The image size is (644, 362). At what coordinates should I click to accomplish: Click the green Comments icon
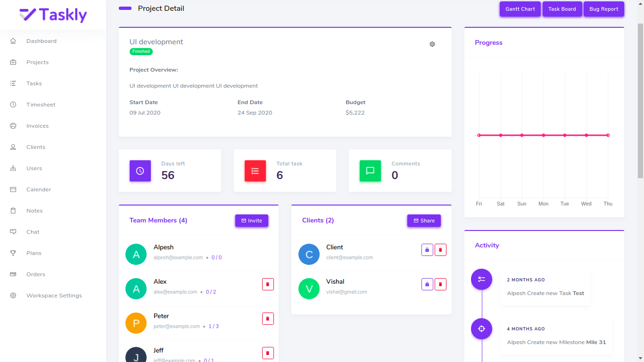tap(370, 171)
